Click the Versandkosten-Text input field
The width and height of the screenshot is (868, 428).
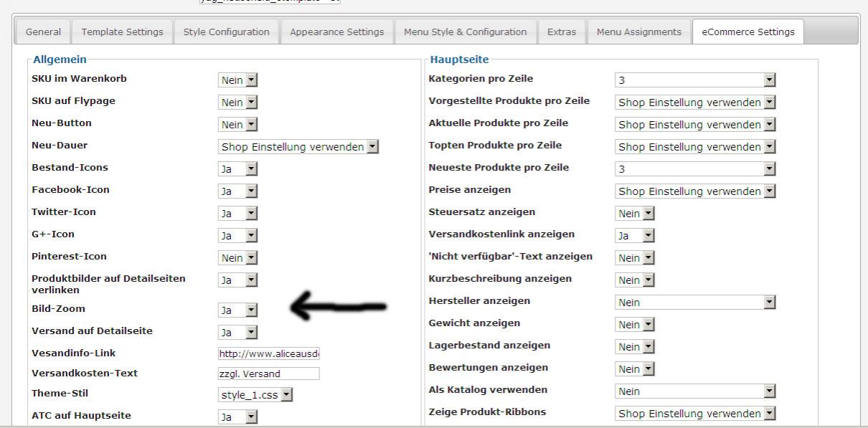(268, 374)
